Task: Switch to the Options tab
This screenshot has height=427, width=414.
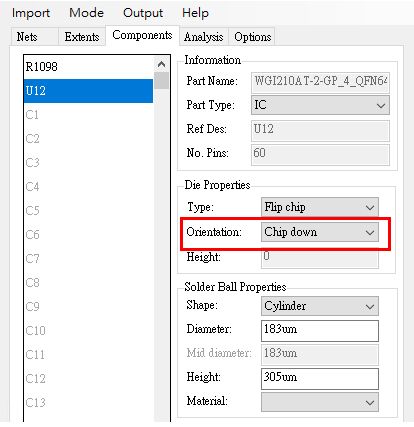Action: pyautogui.click(x=252, y=37)
